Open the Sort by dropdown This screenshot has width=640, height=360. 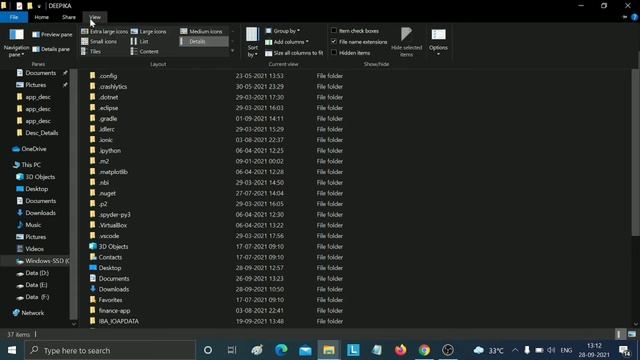pyautogui.click(x=252, y=43)
